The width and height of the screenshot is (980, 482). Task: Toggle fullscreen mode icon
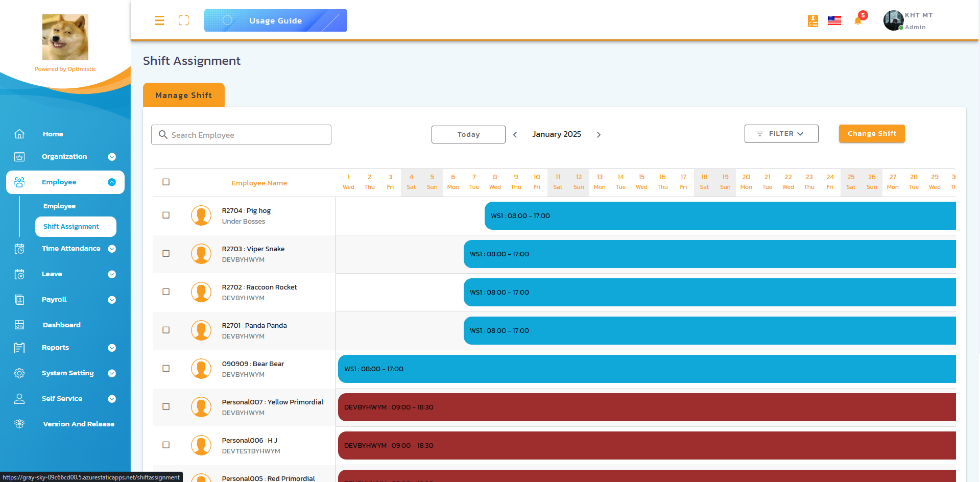[184, 20]
